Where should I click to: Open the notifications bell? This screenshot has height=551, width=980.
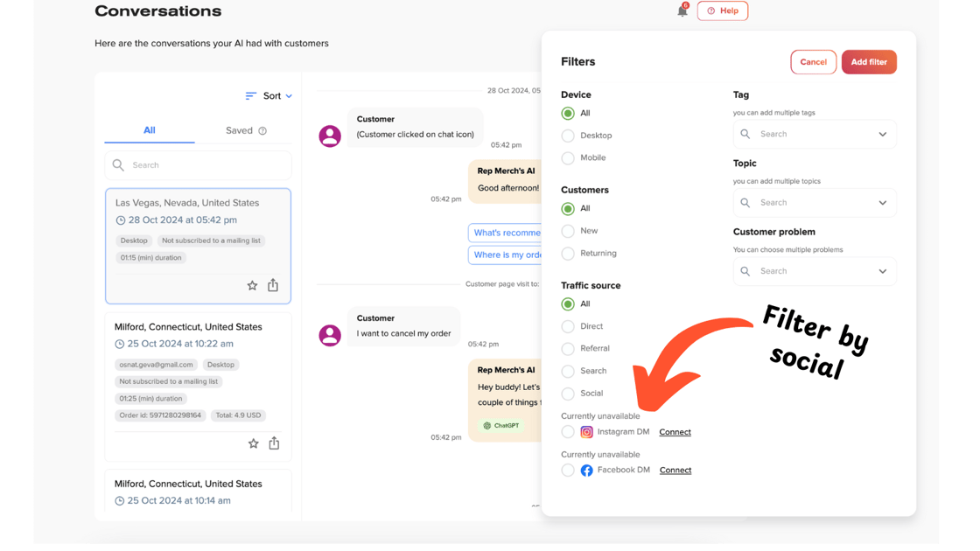click(x=682, y=10)
